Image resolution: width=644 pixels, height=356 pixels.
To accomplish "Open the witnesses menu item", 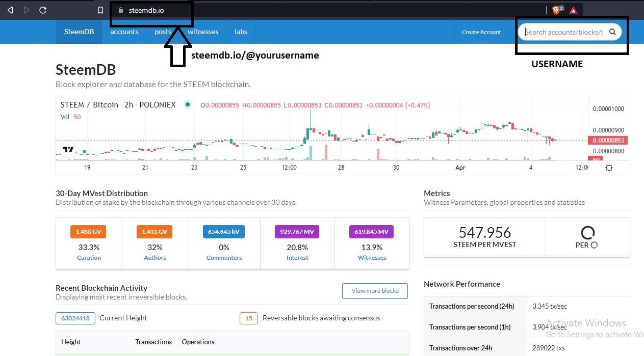I will click(203, 32).
